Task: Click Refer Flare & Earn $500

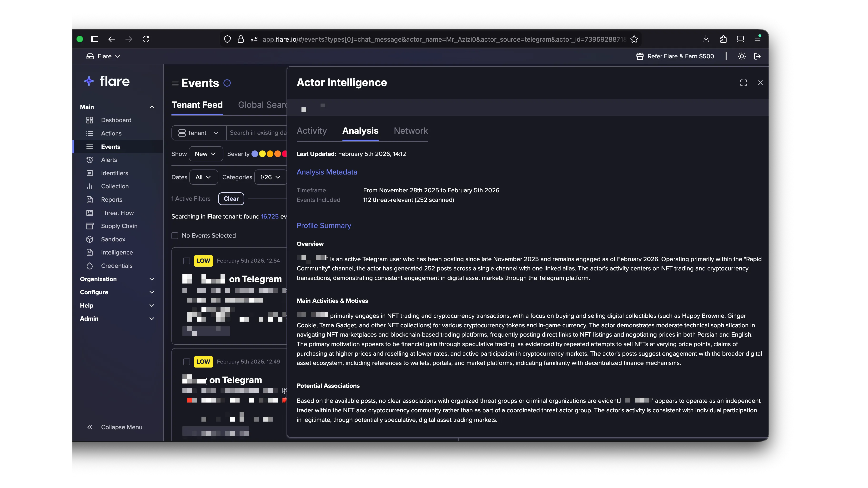Action: [675, 56]
